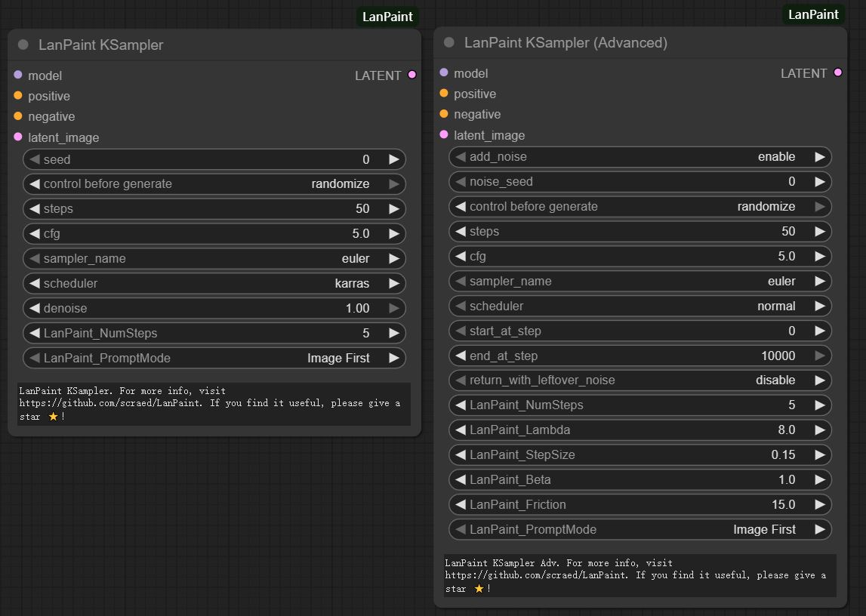Click the LanPaint badge above the Advanced node

click(813, 14)
